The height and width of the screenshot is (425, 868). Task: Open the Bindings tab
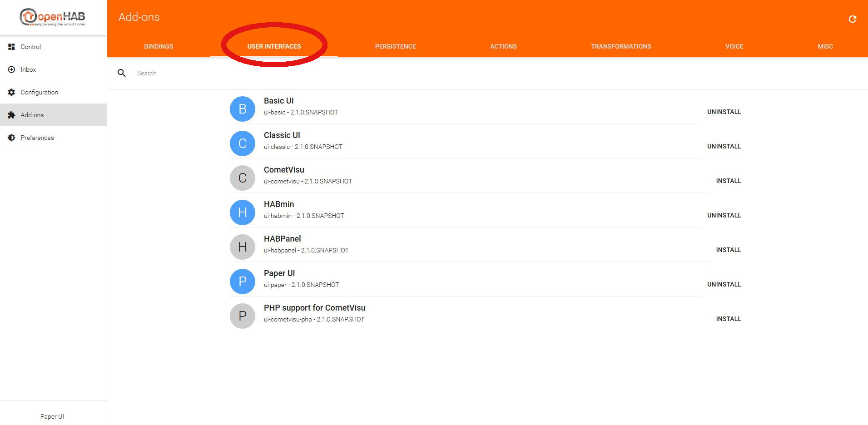pos(159,46)
